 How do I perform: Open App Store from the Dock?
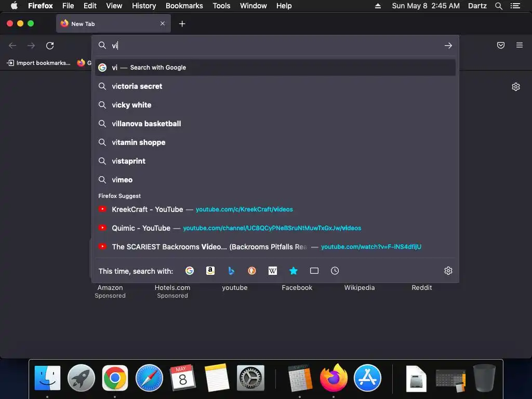click(367, 378)
